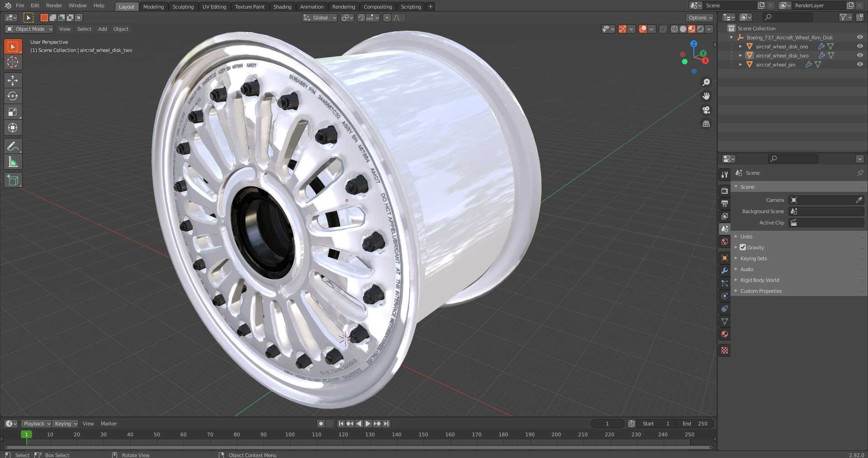868x458 pixels.
Task: Open the Object Mode dropdown
Action: coord(29,29)
